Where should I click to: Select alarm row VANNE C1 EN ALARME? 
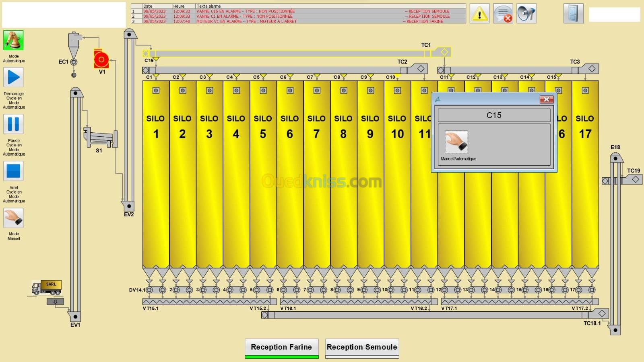[298, 16]
